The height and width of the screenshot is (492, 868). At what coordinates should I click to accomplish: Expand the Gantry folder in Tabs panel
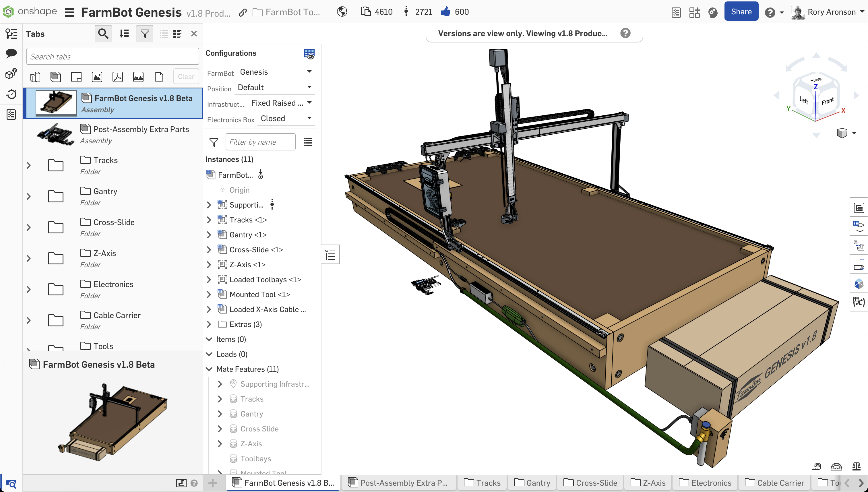29,197
